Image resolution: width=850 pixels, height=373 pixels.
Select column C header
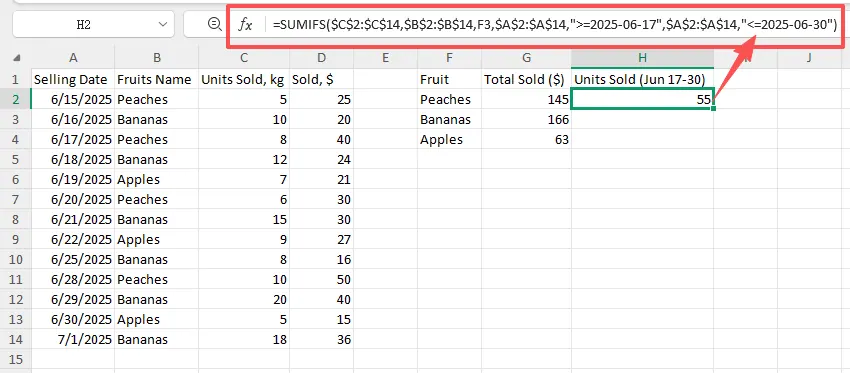pos(244,57)
